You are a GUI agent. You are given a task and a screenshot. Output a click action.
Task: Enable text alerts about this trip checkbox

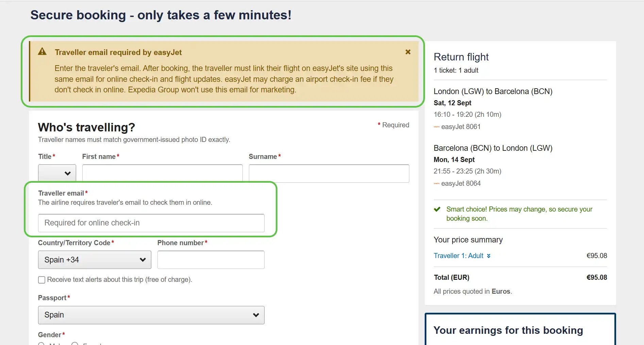41,280
